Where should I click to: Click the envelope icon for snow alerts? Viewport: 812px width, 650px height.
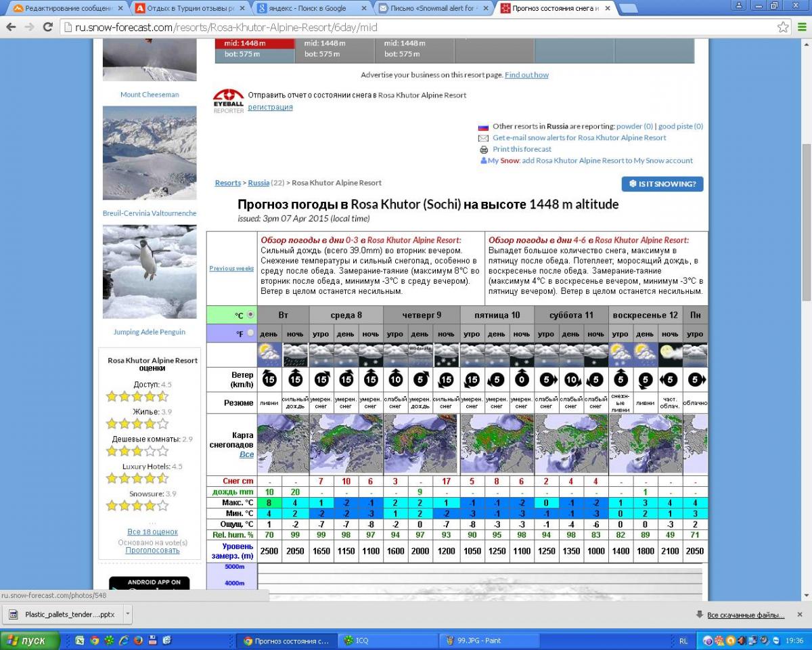tap(484, 138)
